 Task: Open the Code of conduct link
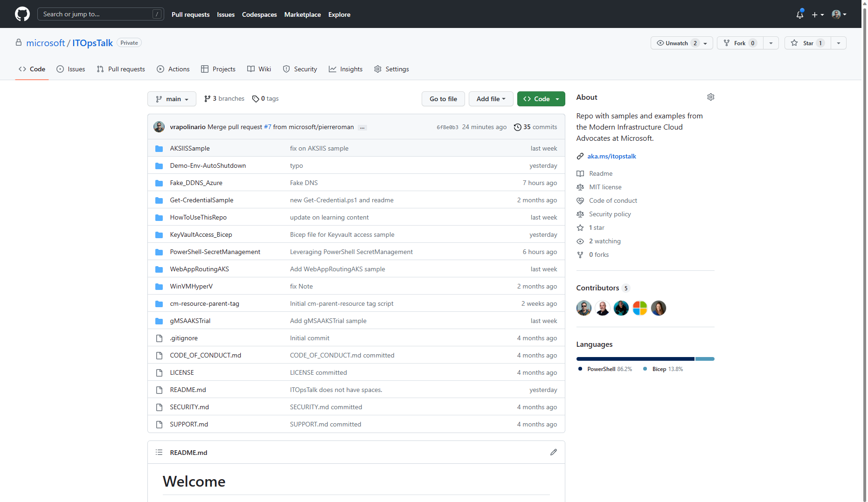(613, 200)
